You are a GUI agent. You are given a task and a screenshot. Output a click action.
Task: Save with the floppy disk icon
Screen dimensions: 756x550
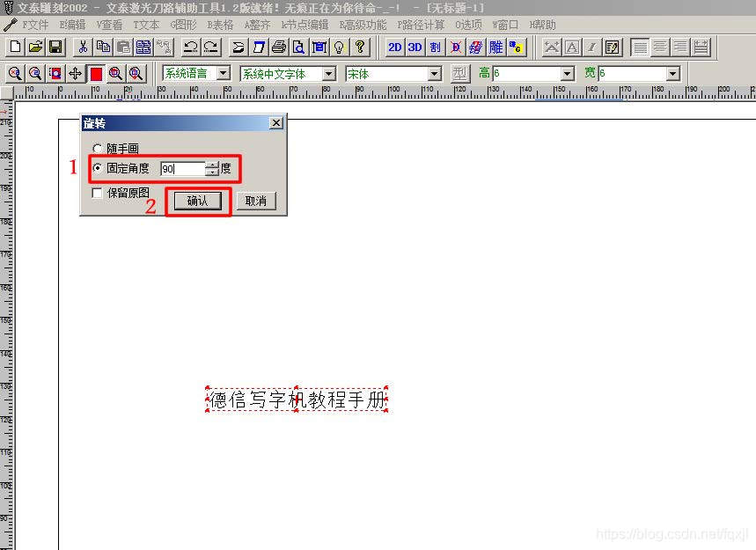pos(55,48)
